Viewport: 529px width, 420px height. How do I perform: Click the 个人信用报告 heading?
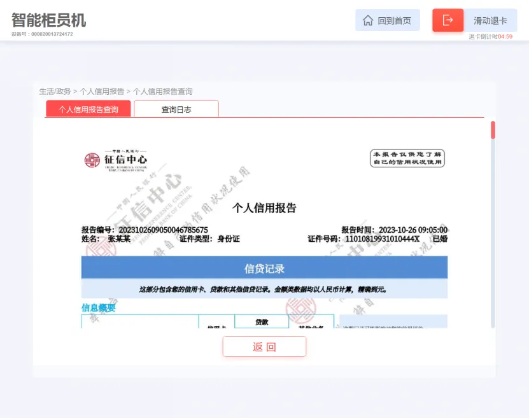click(x=264, y=208)
